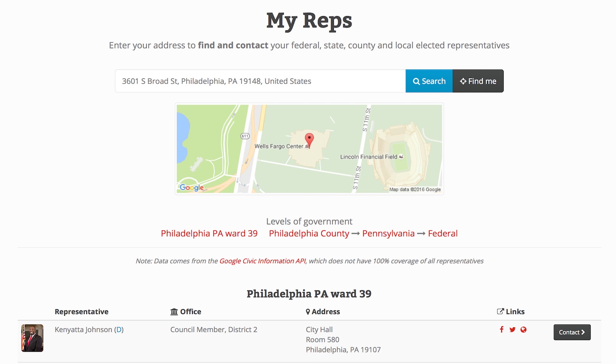Open Kenyatta Johnson's Facebook link icon

[x=501, y=329]
